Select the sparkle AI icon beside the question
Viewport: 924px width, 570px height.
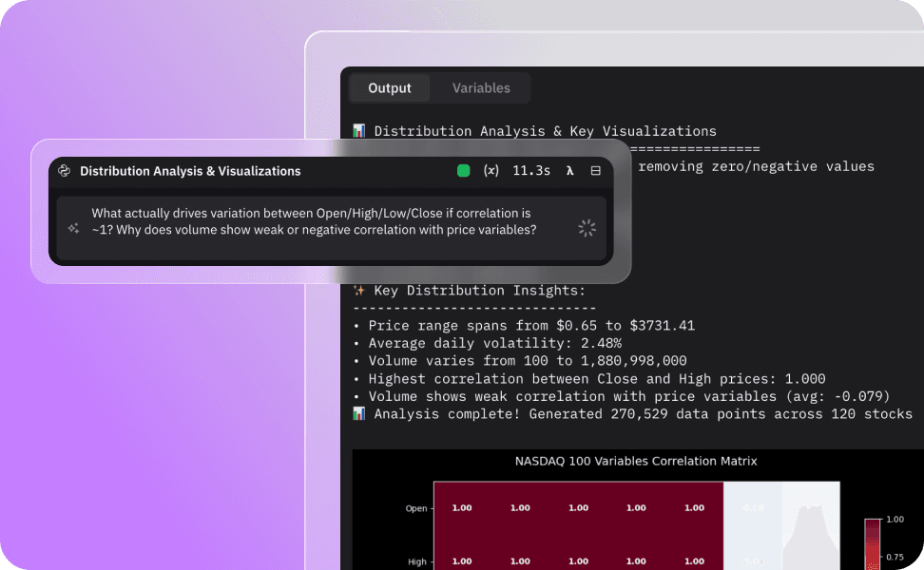74,228
